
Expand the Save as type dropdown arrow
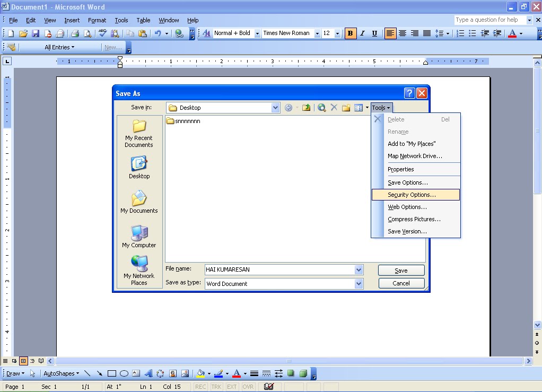[359, 284]
